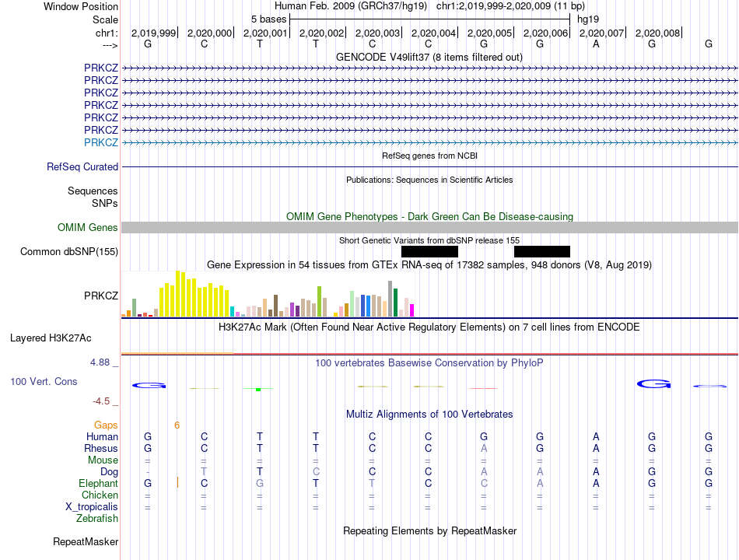
Task: Select the "Scale" label
Action: (105, 19)
